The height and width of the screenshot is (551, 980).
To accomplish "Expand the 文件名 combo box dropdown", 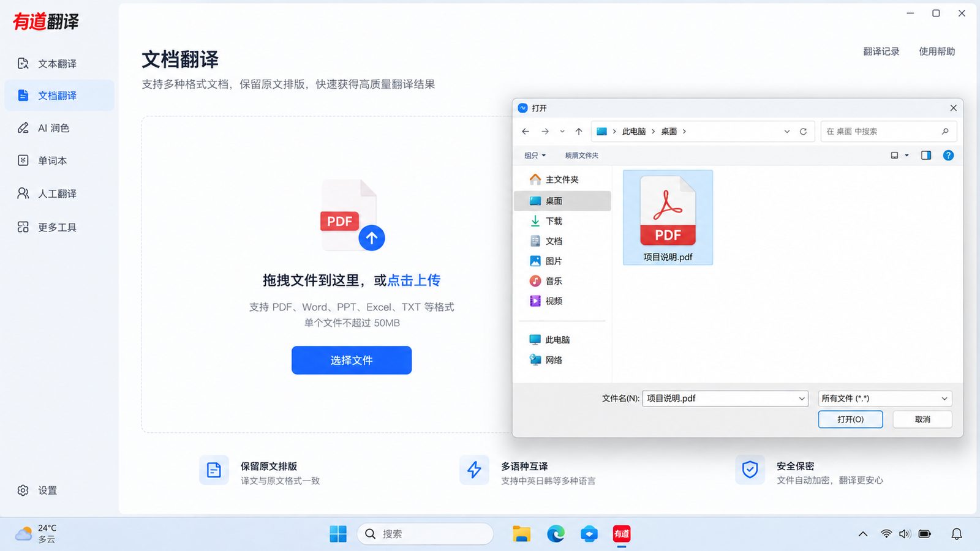I will point(802,399).
